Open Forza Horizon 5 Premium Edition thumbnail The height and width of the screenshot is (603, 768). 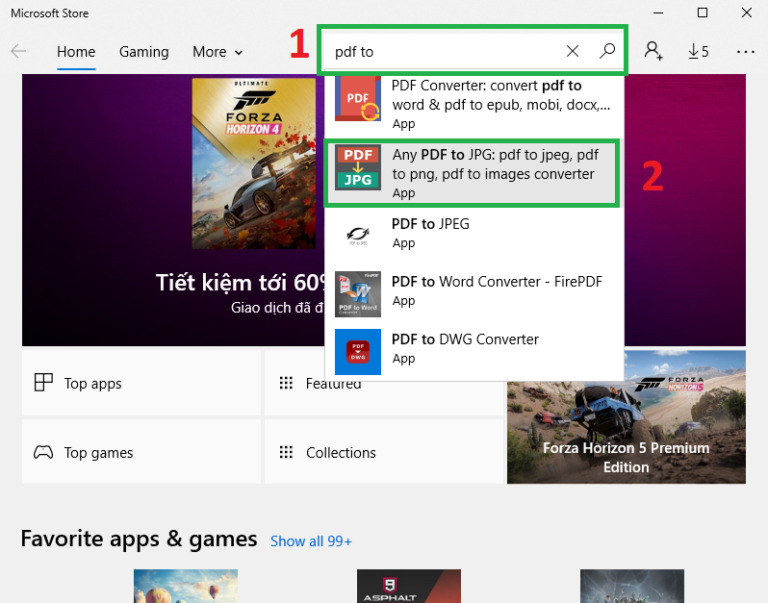pyautogui.click(x=626, y=417)
